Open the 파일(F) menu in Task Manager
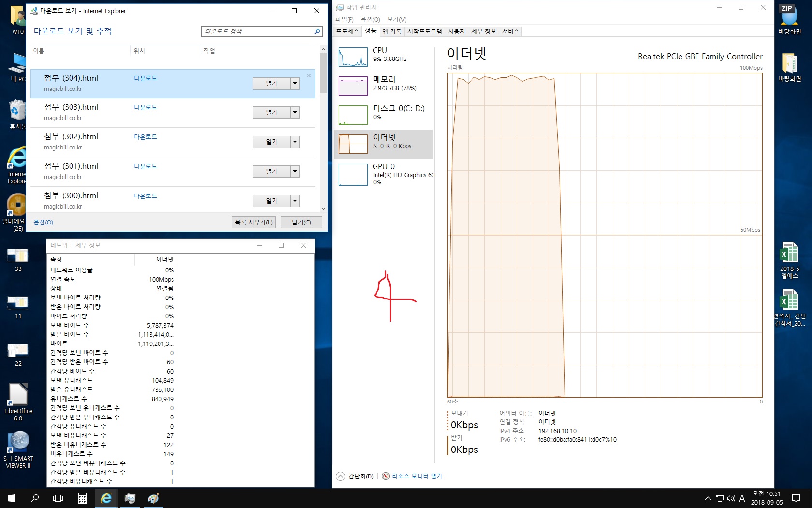This screenshot has height=508, width=812. pos(345,19)
